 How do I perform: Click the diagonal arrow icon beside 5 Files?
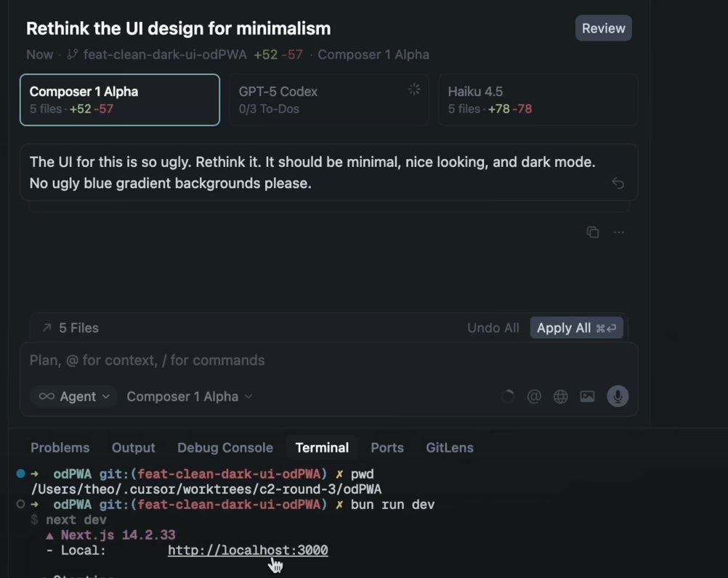tap(46, 328)
